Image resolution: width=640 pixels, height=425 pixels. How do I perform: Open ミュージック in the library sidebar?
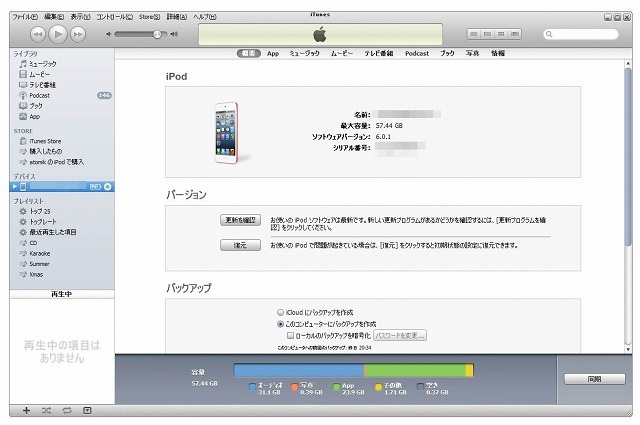pyautogui.click(x=62, y=64)
